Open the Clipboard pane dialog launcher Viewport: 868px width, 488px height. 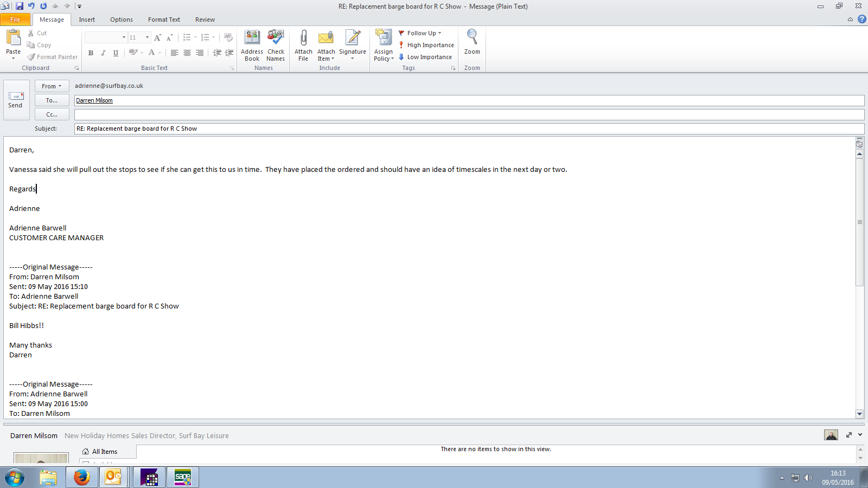tap(76, 68)
